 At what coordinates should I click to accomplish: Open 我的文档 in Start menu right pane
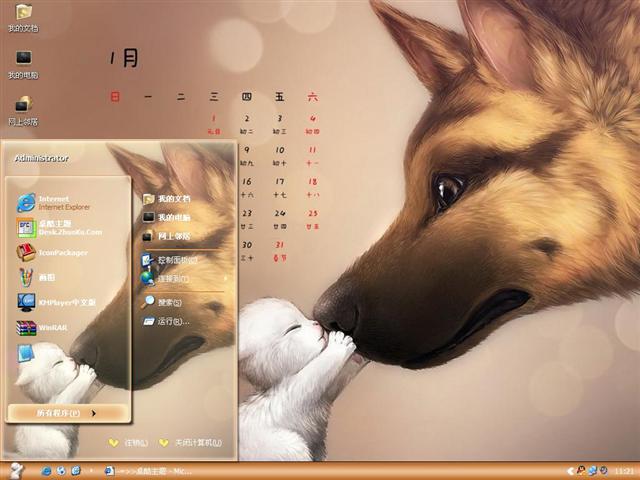tap(167, 199)
